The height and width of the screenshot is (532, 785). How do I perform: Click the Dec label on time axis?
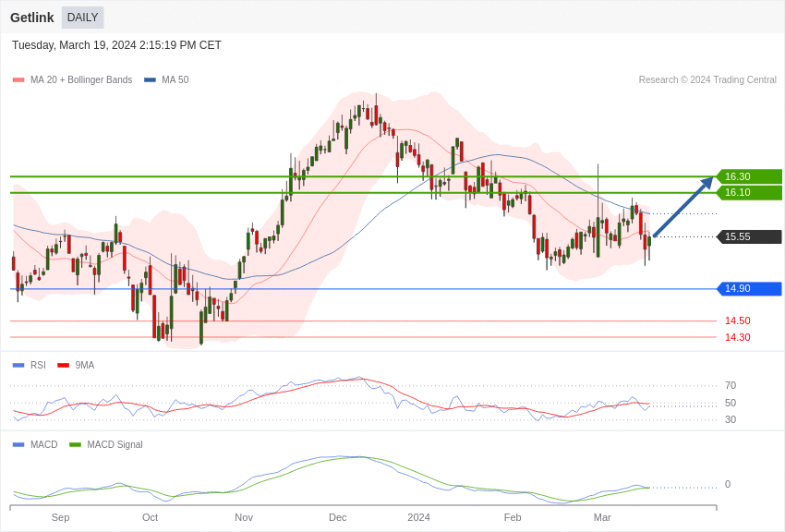338,517
